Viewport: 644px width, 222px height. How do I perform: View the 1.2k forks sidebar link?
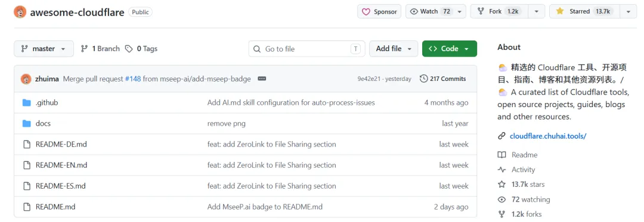point(527,214)
